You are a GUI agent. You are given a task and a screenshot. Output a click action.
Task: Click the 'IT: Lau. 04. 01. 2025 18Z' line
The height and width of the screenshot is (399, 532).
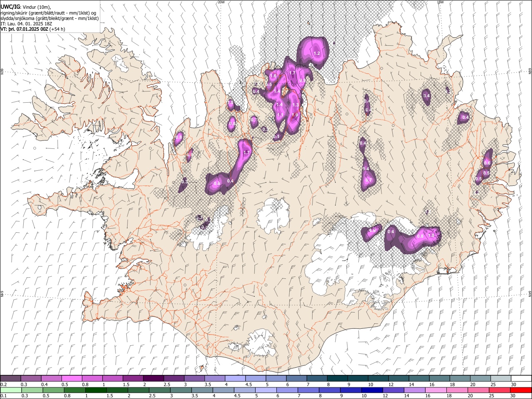[26, 24]
